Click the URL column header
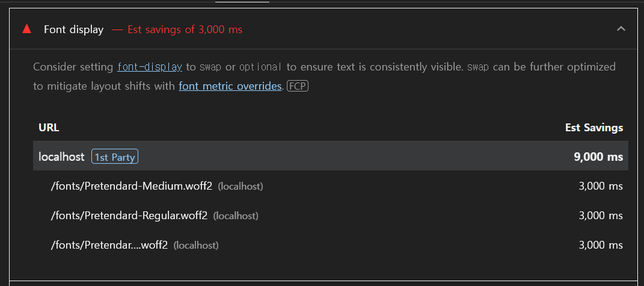Screen dimensions: 644x286 pyautogui.click(x=49, y=128)
